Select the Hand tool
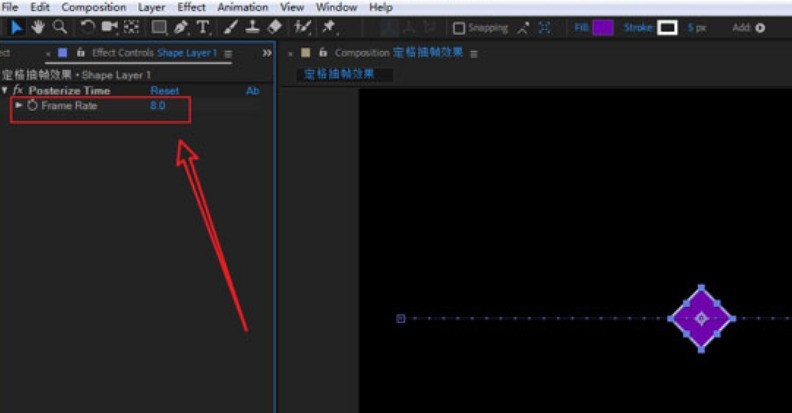 pyautogui.click(x=38, y=27)
